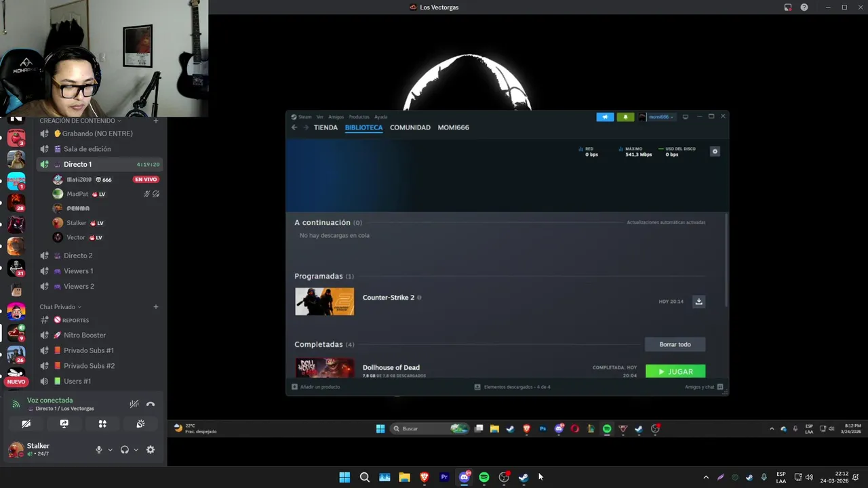Click the NUEVO unread mentions indicator
Screen dimensions: 868x488
pos(16,382)
